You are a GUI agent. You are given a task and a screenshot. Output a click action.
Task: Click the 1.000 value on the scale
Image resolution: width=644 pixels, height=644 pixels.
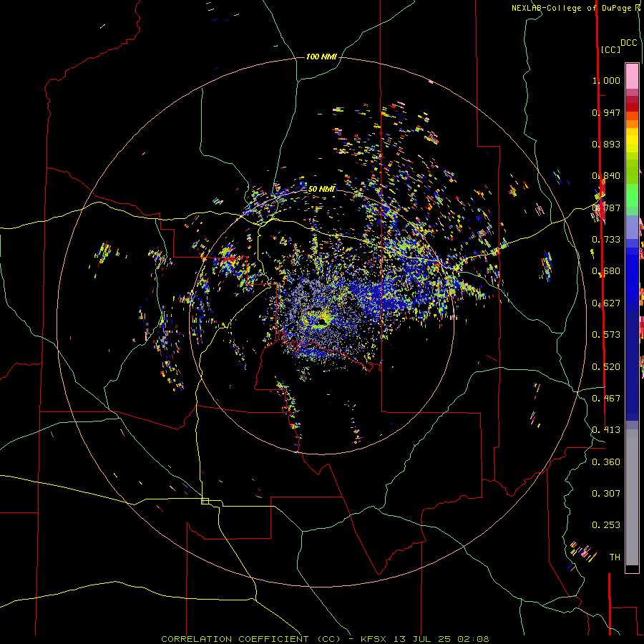click(x=606, y=80)
